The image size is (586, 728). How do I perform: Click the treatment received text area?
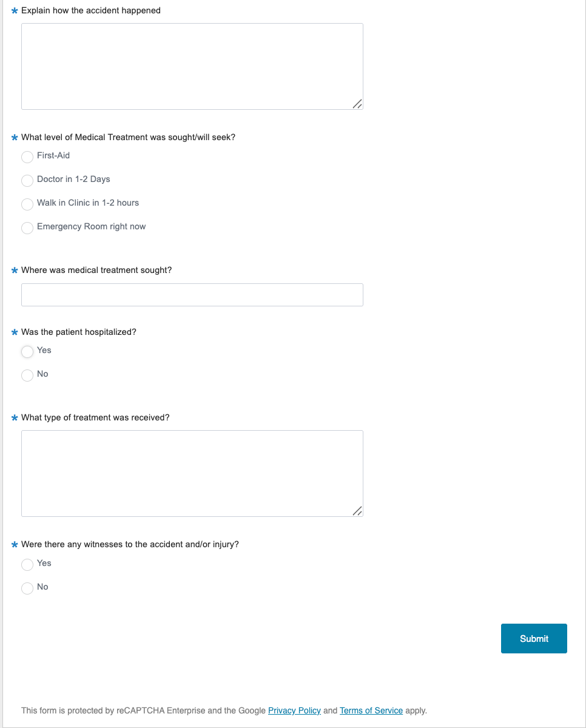pos(192,474)
